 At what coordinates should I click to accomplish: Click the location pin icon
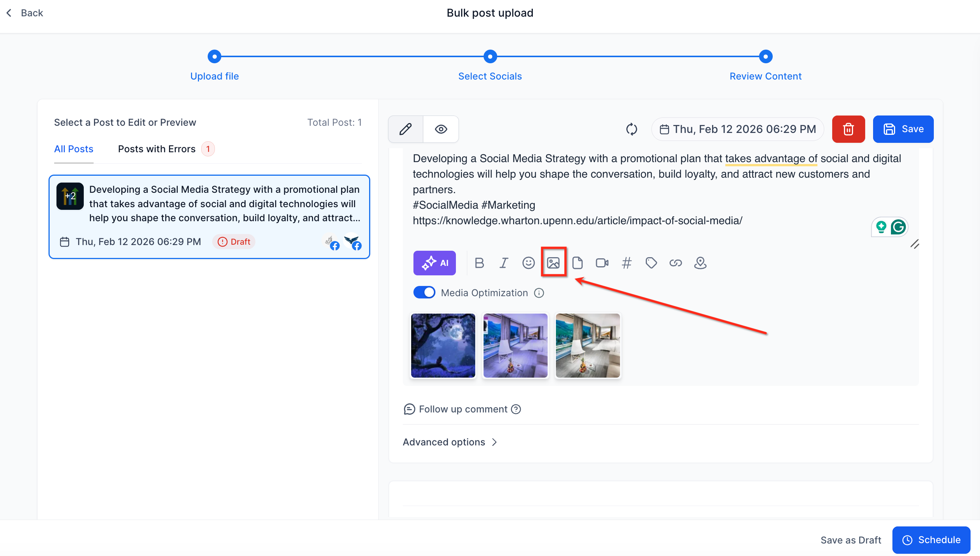pyautogui.click(x=700, y=263)
